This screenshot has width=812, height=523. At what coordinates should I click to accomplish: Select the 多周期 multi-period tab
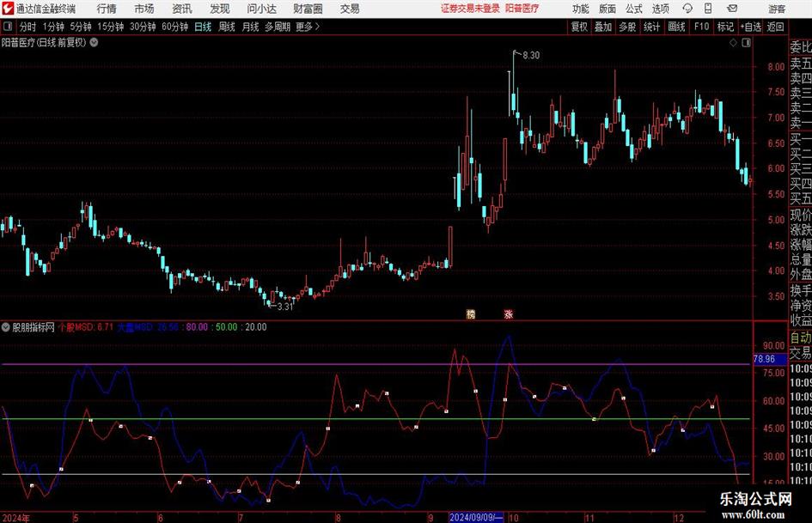coord(278,27)
